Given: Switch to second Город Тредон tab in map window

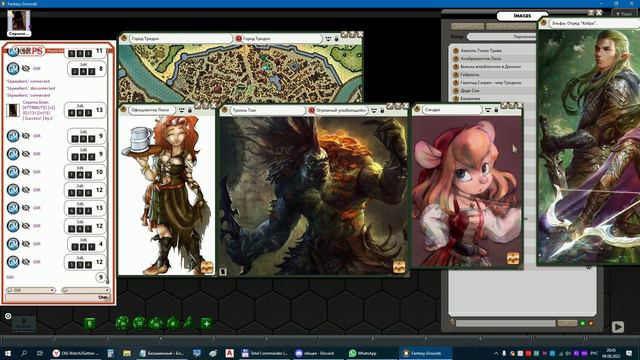Looking at the screenshot, I should point(278,38).
